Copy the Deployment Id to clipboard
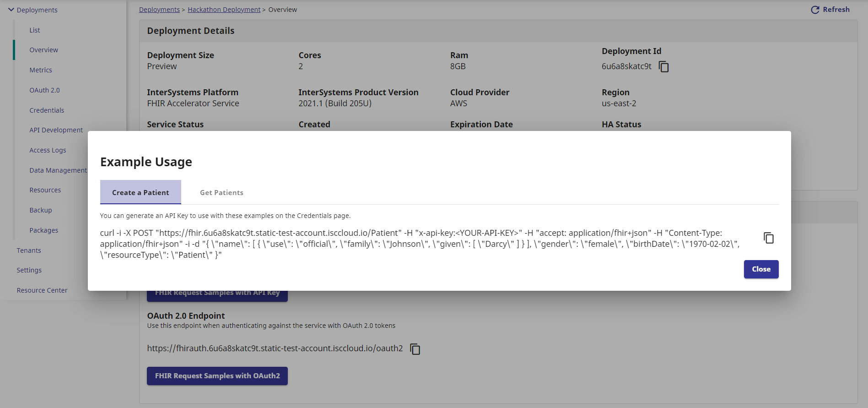This screenshot has width=868, height=408. coord(663,67)
